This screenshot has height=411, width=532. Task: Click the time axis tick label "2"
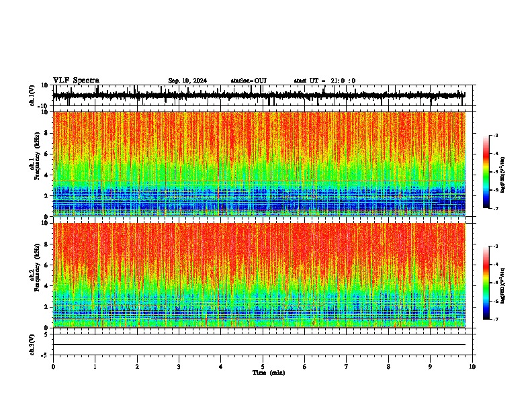click(x=137, y=367)
